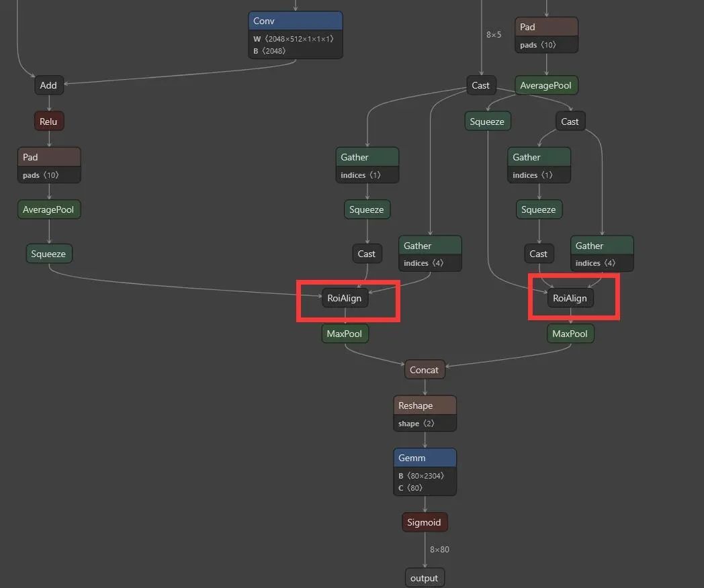
Task: Select Gather indices ⟨4⟩ node feeding left RoiAlign
Action: coord(430,254)
